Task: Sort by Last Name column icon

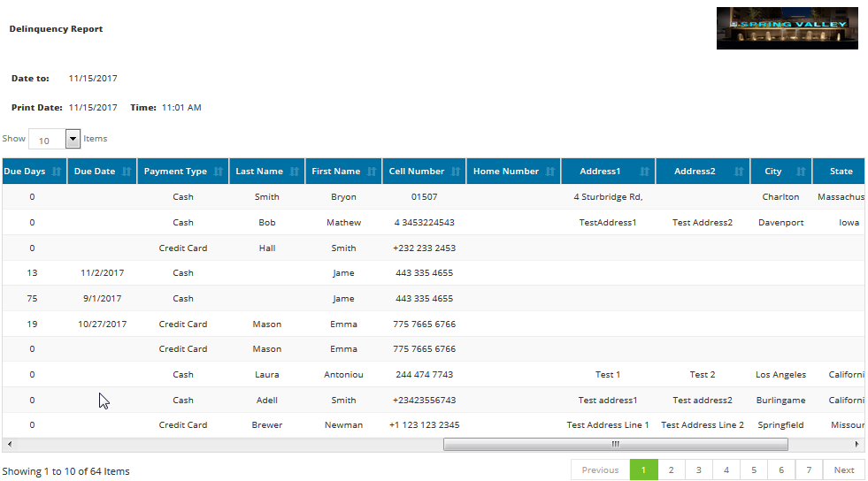Action: tap(295, 172)
